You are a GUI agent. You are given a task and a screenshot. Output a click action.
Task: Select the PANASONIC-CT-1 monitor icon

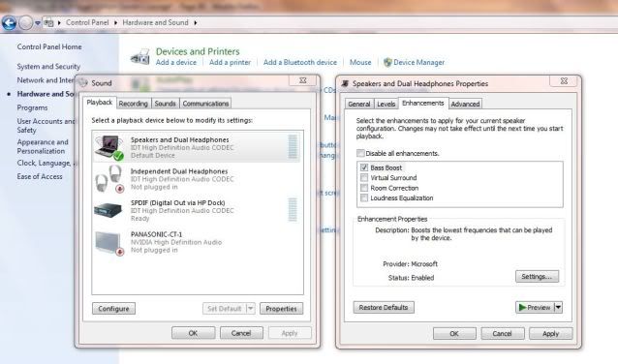point(109,243)
